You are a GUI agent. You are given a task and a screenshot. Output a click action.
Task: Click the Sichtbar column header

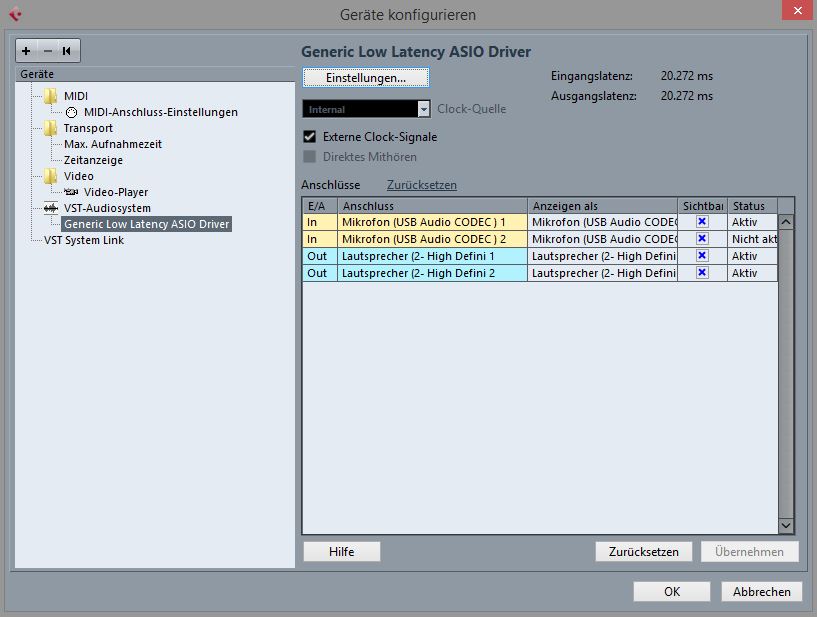[702, 206]
